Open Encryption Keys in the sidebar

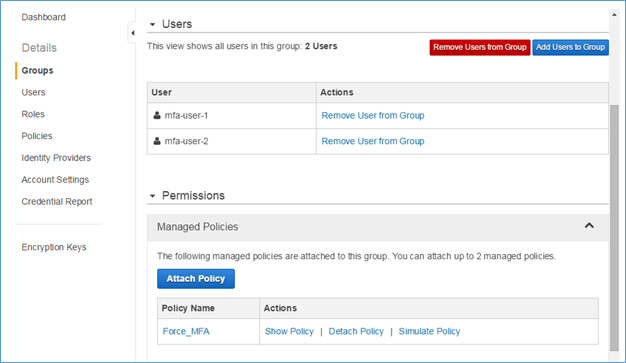(x=54, y=247)
